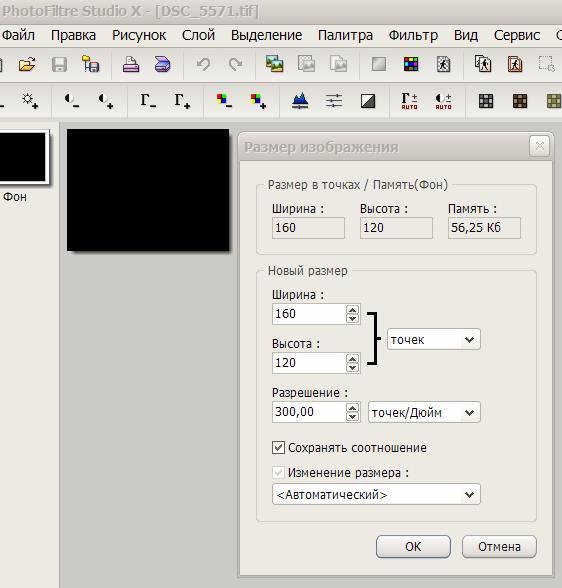
Task: Open the '<Автоматический>' resampling dropdown
Action: point(376,494)
